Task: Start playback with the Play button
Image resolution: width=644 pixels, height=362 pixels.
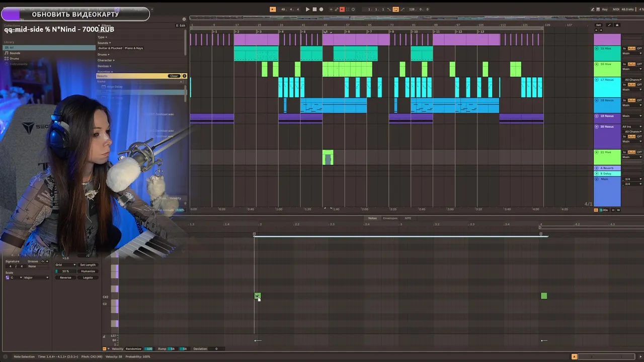Action: pyautogui.click(x=307, y=10)
